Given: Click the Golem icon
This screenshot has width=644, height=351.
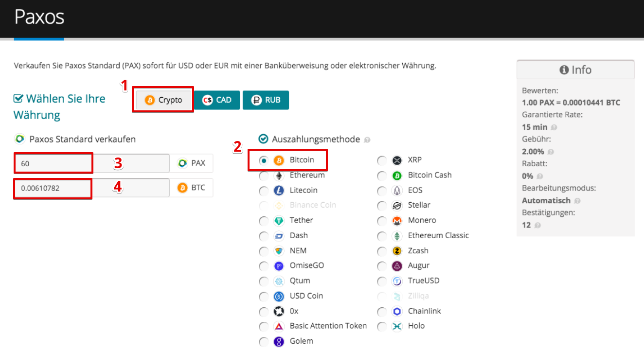Looking at the screenshot, I should [279, 341].
